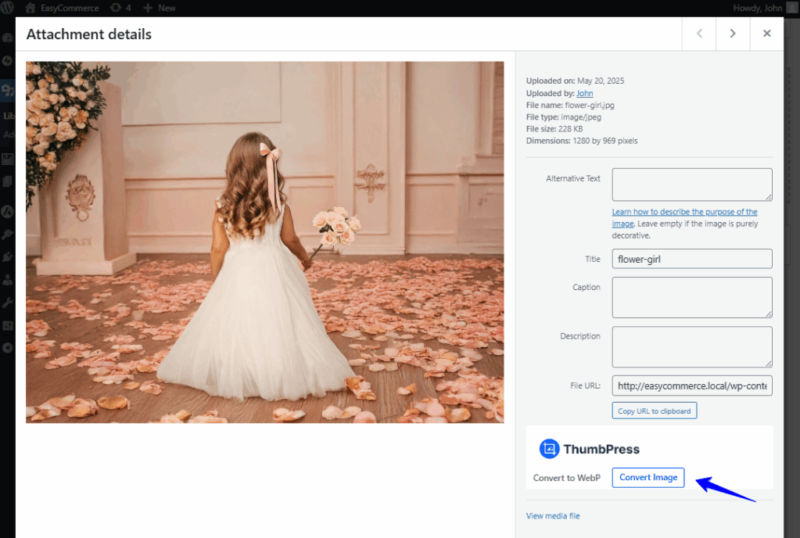Screen dimensions: 800x538
Task: Open the Howdy, John account menu
Action: (x=758, y=7)
